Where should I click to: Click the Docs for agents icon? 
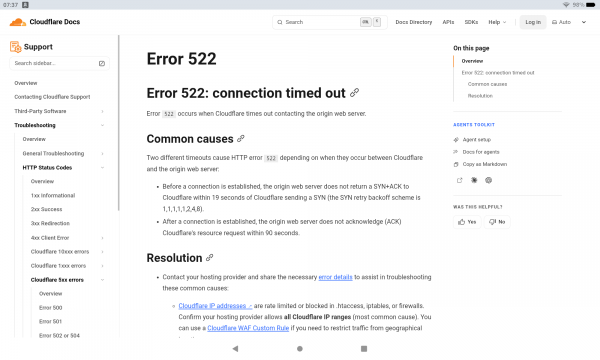(x=456, y=152)
